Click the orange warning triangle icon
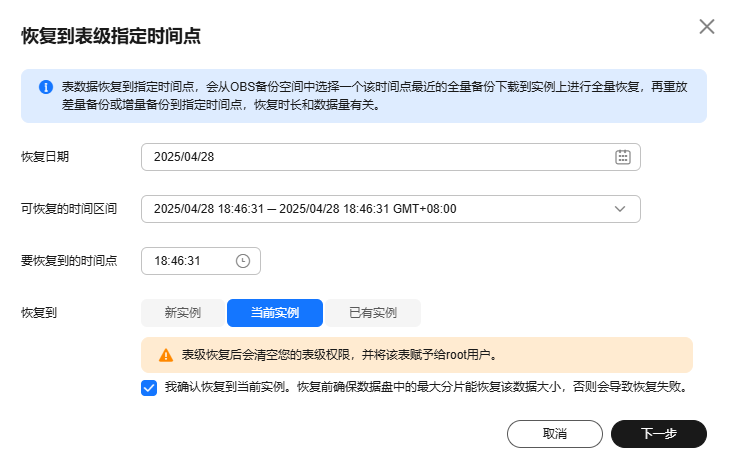Screen dimensions: 729x461 pos(166,356)
